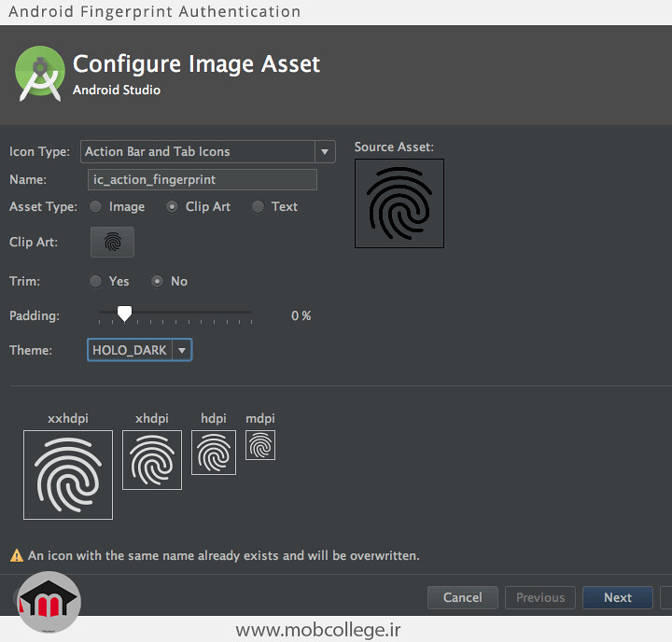Click the Padding slider handle
The image size is (672, 642).
point(124,314)
